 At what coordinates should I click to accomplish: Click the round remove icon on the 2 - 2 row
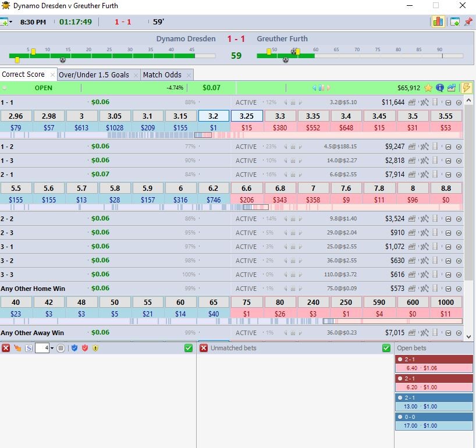(459, 219)
